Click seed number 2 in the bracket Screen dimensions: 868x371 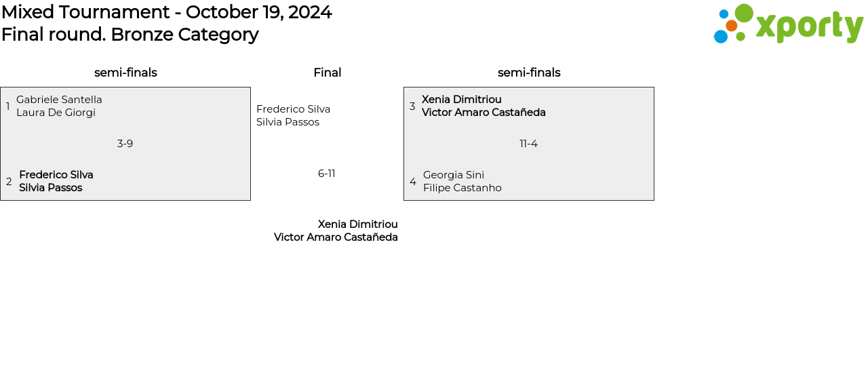tap(9, 182)
